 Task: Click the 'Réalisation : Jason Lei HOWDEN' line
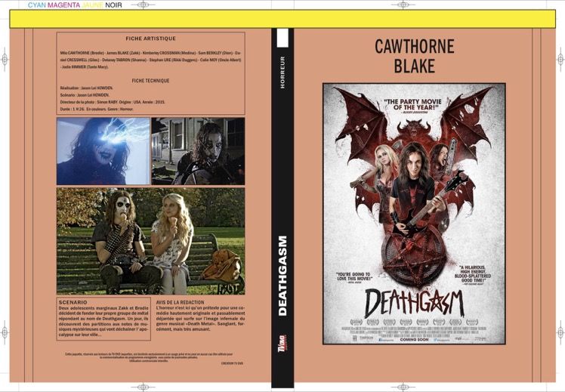click(x=87, y=88)
